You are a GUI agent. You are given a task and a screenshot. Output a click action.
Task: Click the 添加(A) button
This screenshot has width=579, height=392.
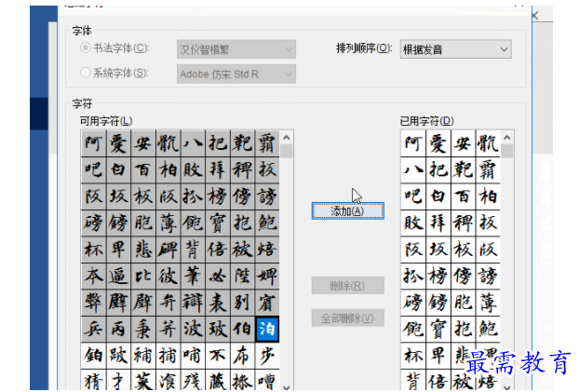pyautogui.click(x=348, y=211)
